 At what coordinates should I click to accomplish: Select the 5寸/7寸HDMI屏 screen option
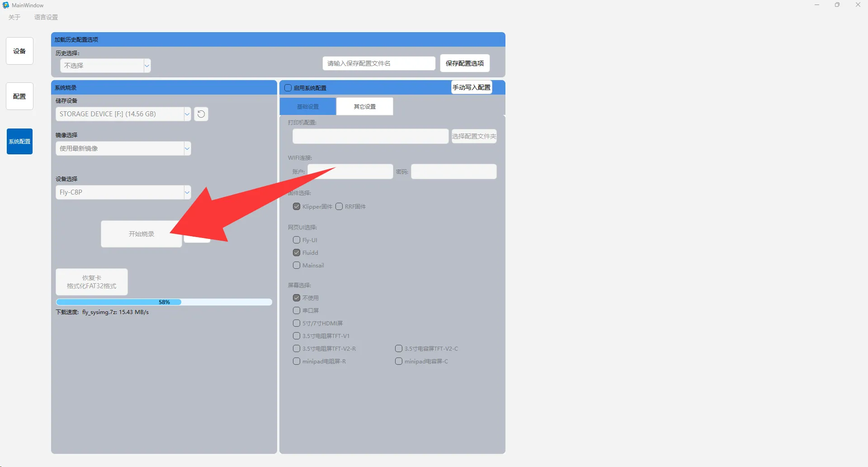297,324
